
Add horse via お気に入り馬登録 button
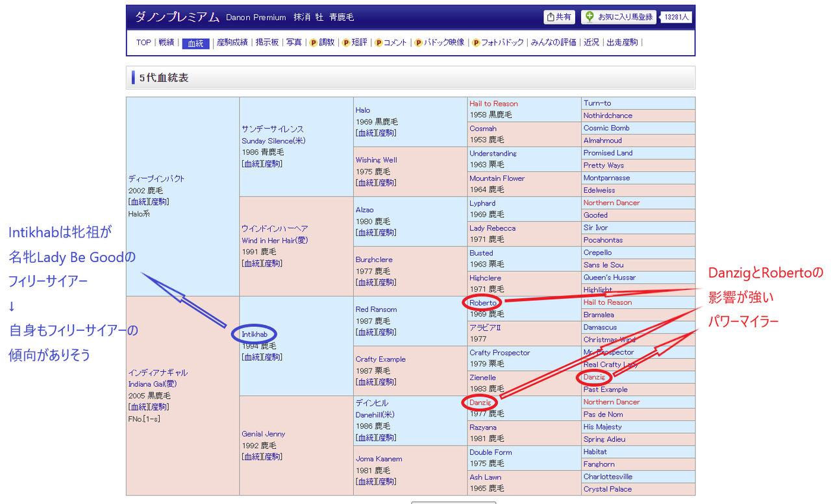(x=619, y=18)
